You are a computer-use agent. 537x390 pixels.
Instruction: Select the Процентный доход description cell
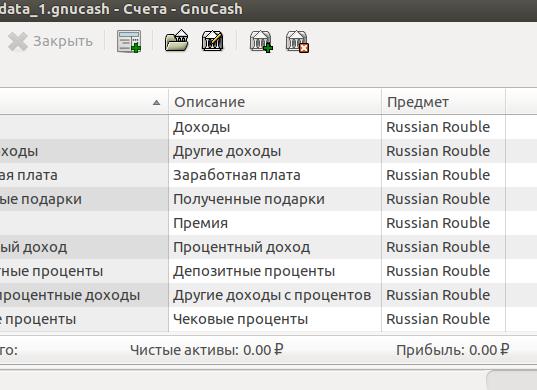click(x=275, y=247)
